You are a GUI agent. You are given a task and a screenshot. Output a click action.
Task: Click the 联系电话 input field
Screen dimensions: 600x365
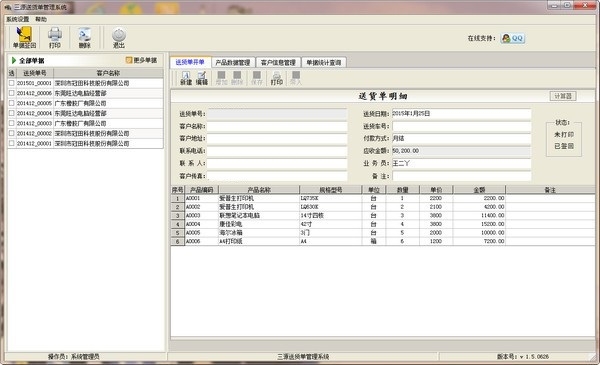click(277, 151)
